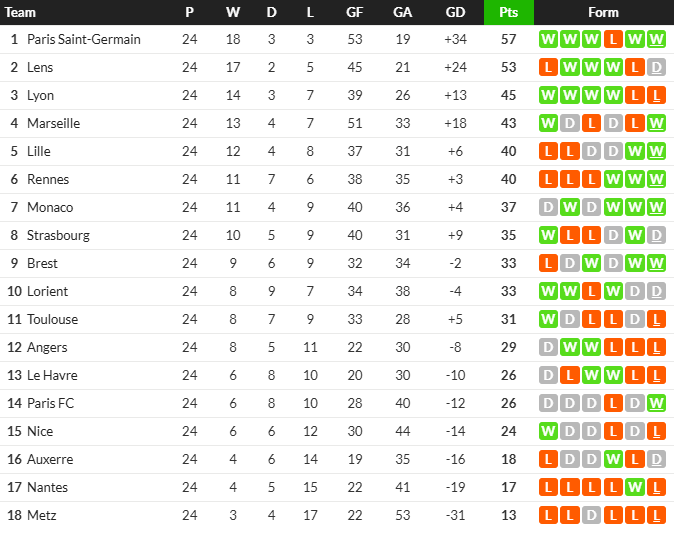Screen dimensions: 680x540
Task: Click the GF column header
Action: (354, 12)
